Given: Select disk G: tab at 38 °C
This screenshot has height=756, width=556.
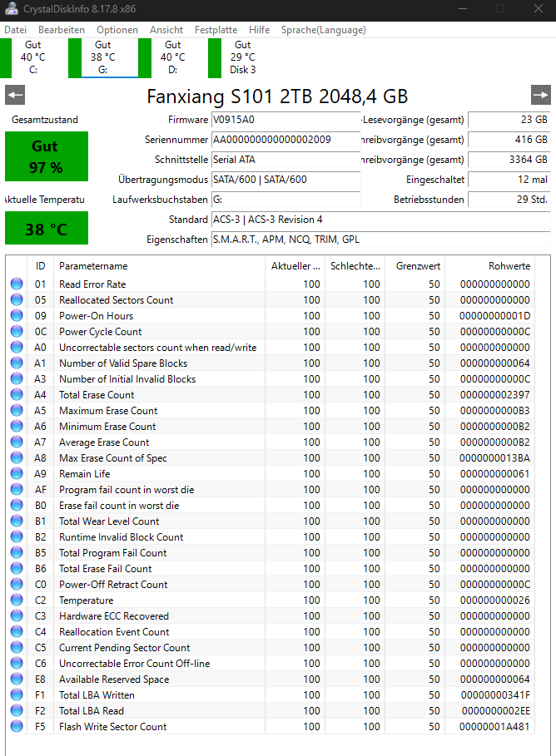Looking at the screenshot, I should point(103,57).
